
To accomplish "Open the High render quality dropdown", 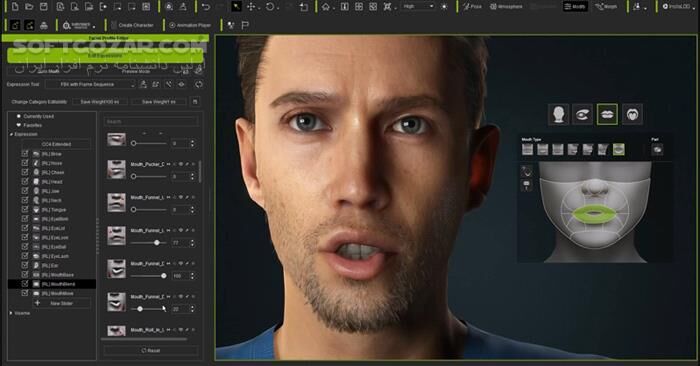I will tap(418, 6).
